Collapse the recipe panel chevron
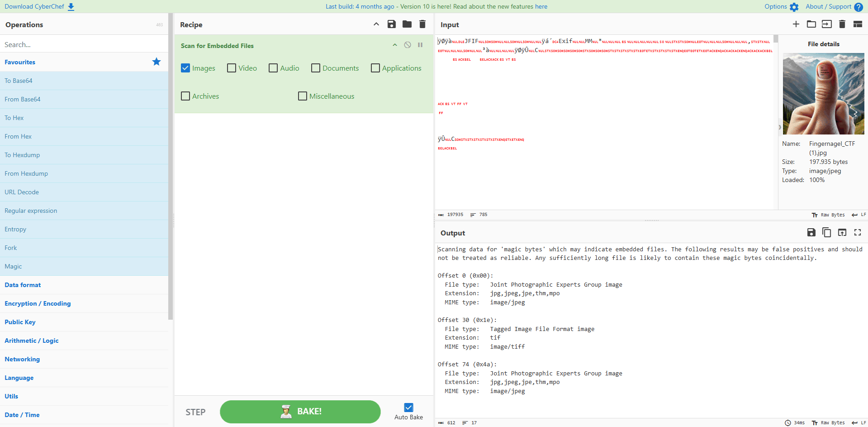 376,24
